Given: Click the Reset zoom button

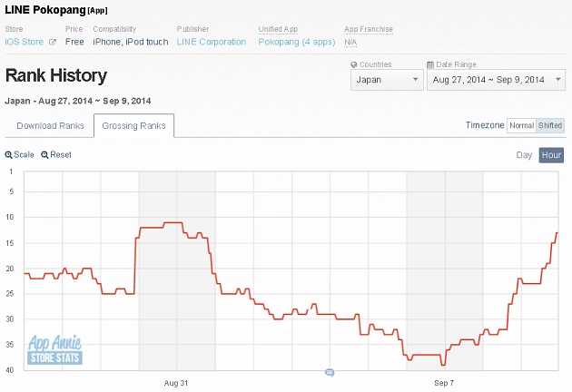Looking at the screenshot, I should pos(56,154).
